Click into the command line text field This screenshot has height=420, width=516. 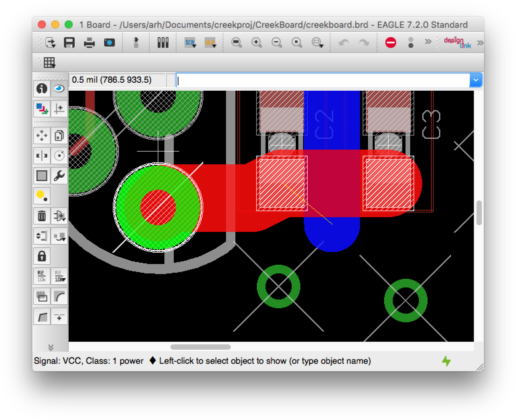[x=321, y=81]
